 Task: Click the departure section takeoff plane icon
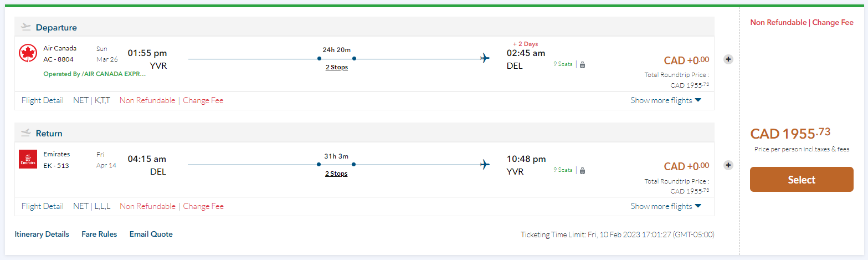[x=25, y=27]
